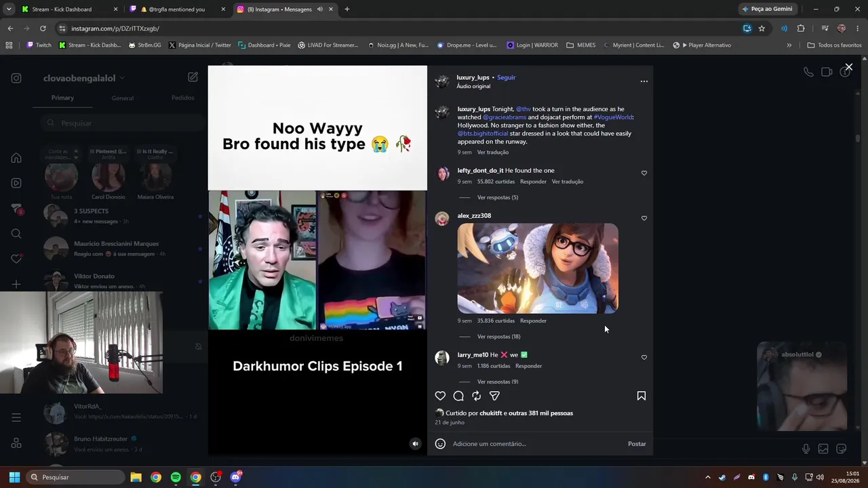Save the post with the bookmark icon
Image resolution: width=868 pixels, height=488 pixels.
click(x=641, y=396)
